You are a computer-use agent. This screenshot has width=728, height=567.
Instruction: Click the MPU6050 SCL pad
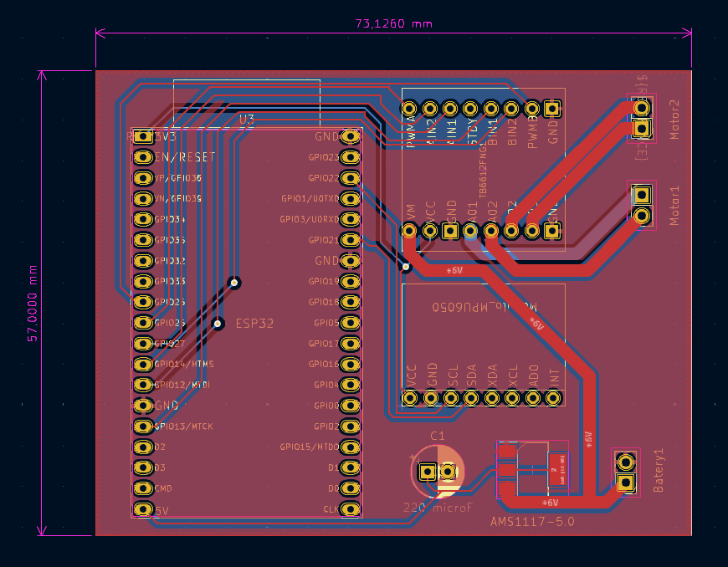[x=451, y=397]
